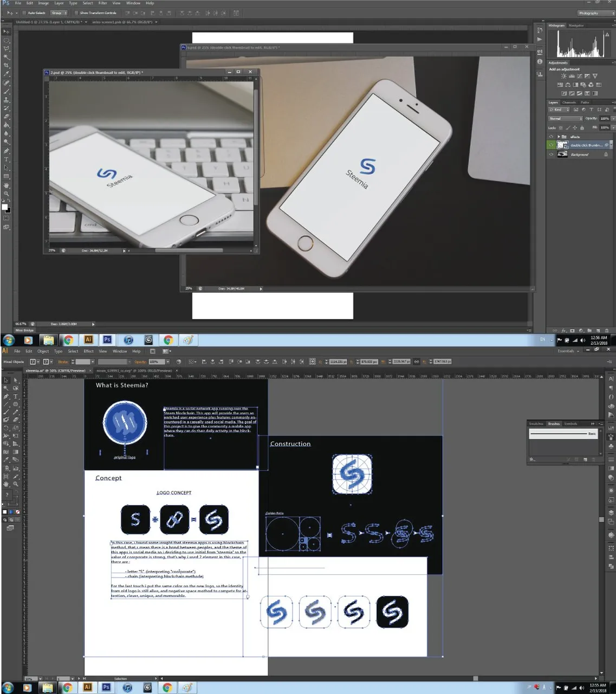This screenshot has width=616, height=694.
Task: Open Illustrator's Object menu
Action: tap(43, 351)
